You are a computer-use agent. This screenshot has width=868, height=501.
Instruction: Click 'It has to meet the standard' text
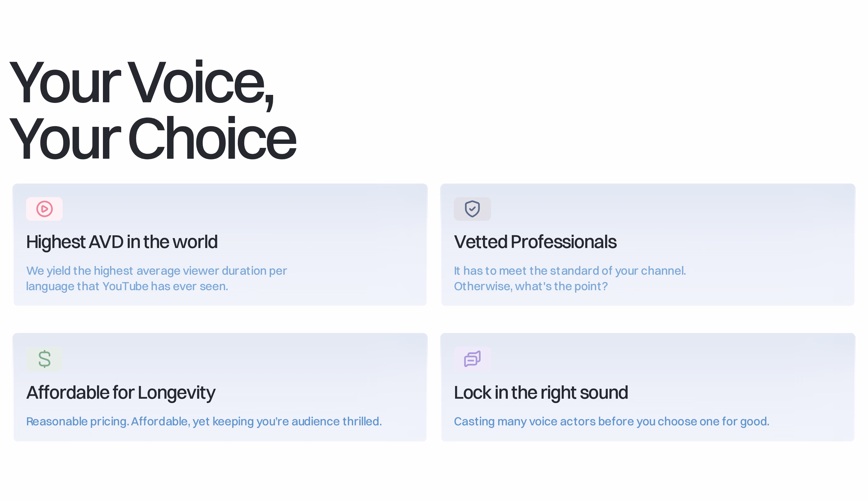(570, 271)
